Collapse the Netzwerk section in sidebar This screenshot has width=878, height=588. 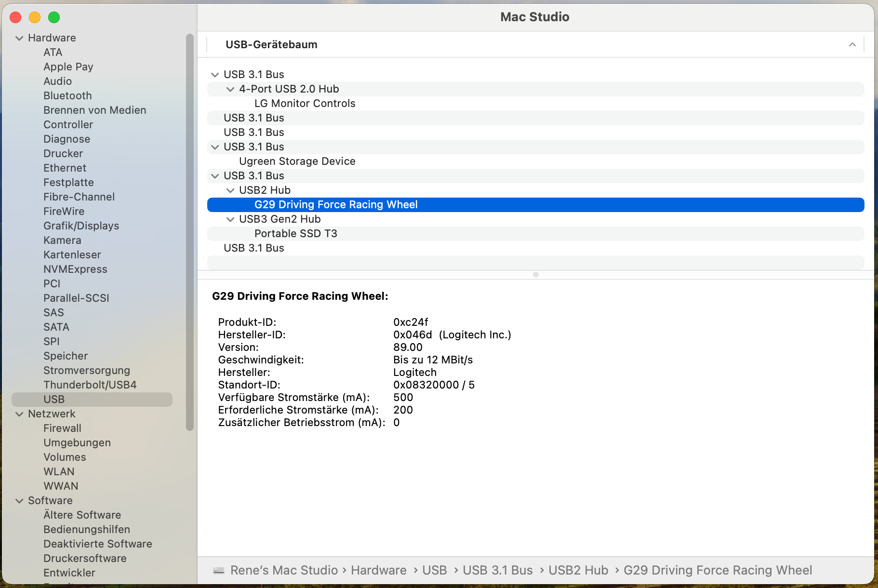19,414
